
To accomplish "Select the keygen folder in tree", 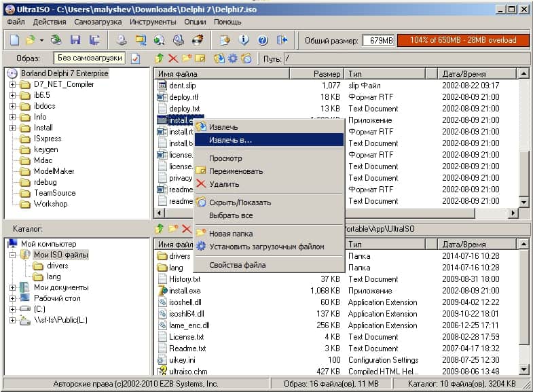I will coord(46,149).
